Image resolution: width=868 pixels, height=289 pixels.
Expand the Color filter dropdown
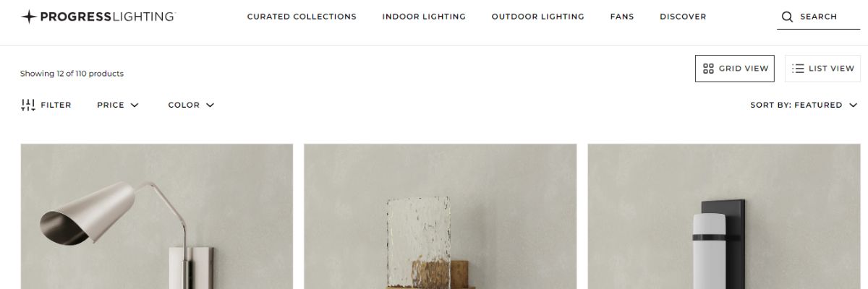click(192, 105)
